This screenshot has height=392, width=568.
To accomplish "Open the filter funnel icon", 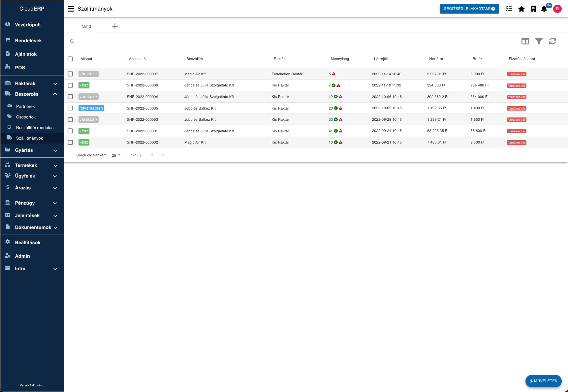I will pos(539,41).
